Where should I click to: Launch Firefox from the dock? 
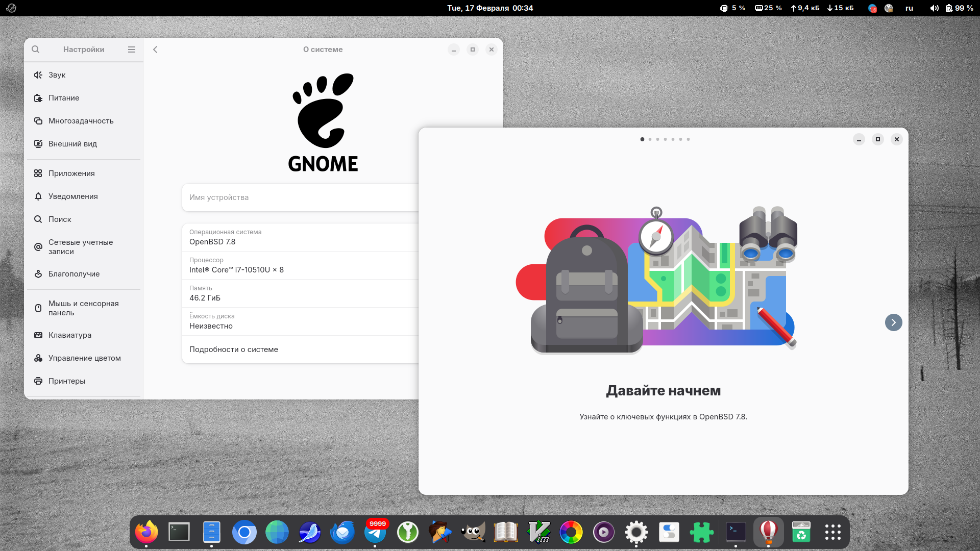(x=146, y=532)
